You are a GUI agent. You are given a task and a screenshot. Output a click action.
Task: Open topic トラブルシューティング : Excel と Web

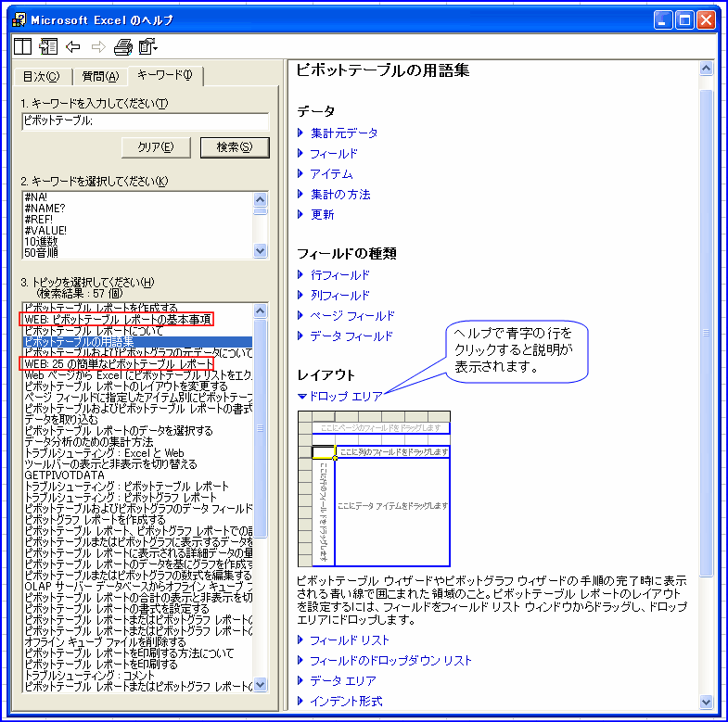104,453
